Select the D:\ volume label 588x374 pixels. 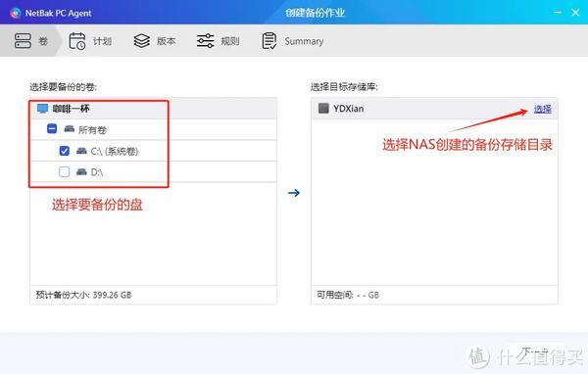coord(97,172)
